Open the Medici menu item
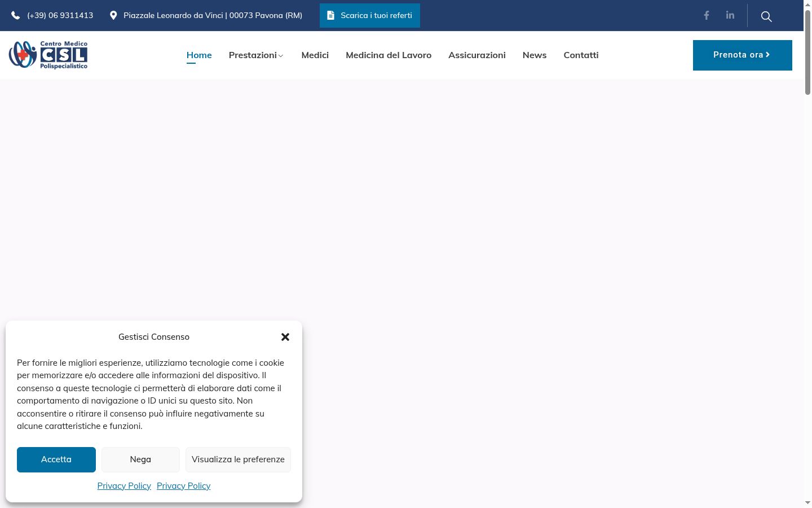 tap(315, 55)
